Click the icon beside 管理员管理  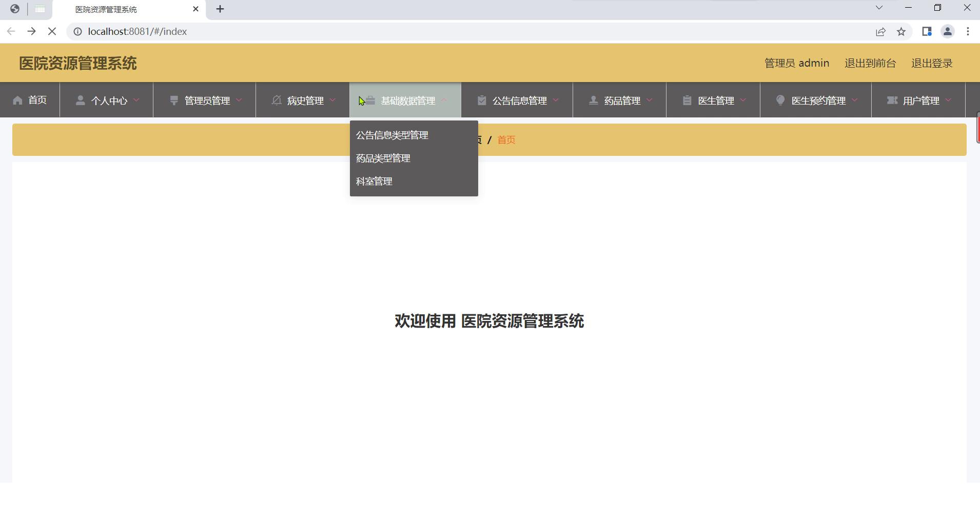(x=174, y=100)
